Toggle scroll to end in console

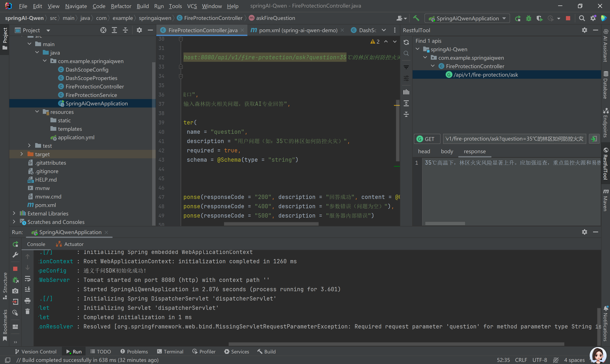28,290
